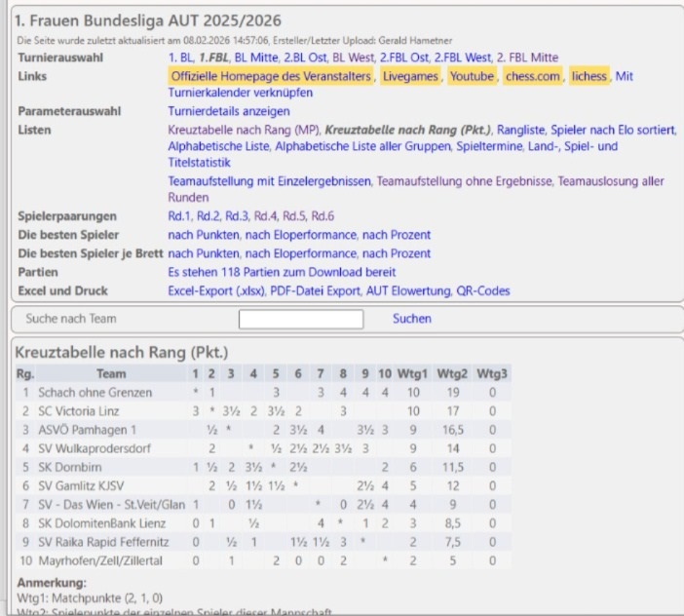Viewport: 684px width, 616px height.
Task: Click inside the team search field
Action: click(x=306, y=319)
